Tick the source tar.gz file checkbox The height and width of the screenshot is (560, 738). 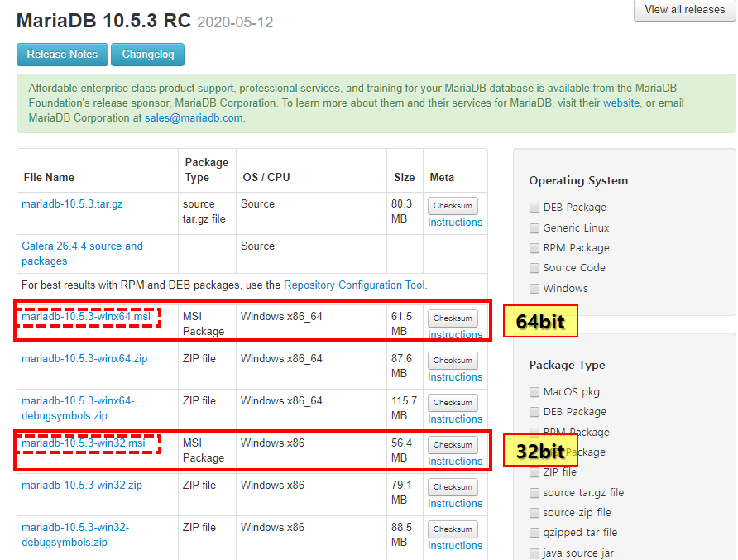pos(534,493)
